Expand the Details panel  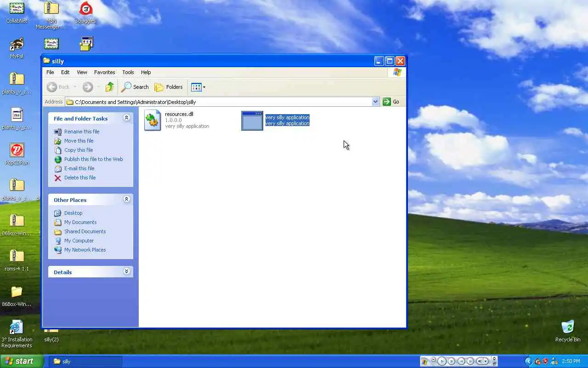(x=126, y=271)
